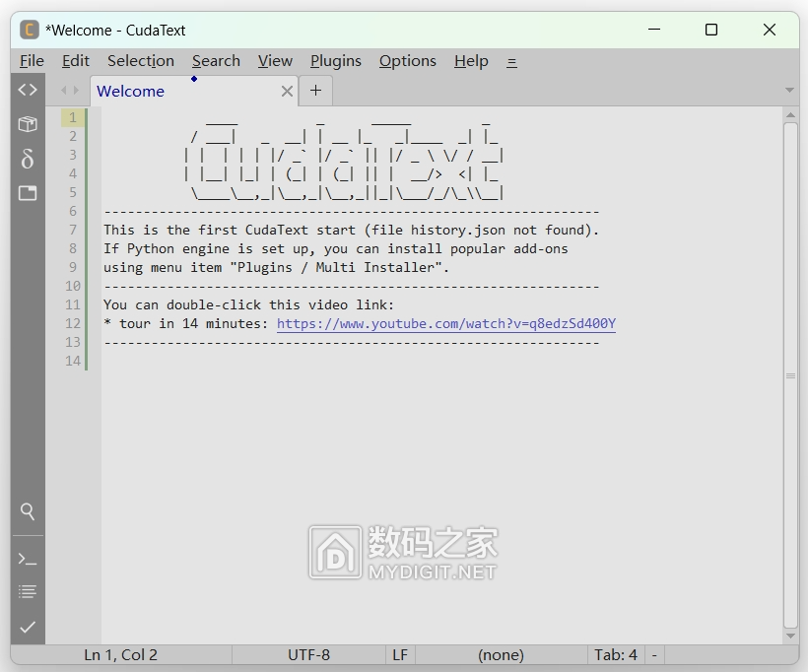Toggle the Output lines panel
The width and height of the screenshot is (808, 672).
coord(28,592)
